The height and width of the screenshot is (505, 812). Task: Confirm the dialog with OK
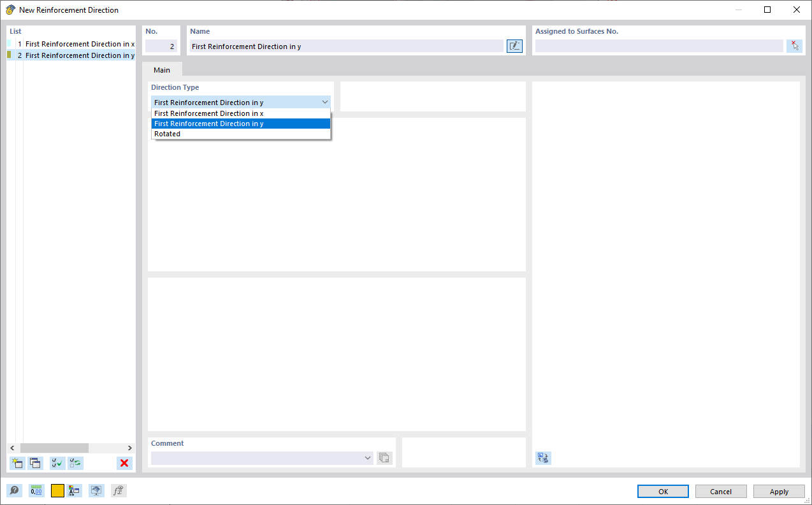click(662, 491)
